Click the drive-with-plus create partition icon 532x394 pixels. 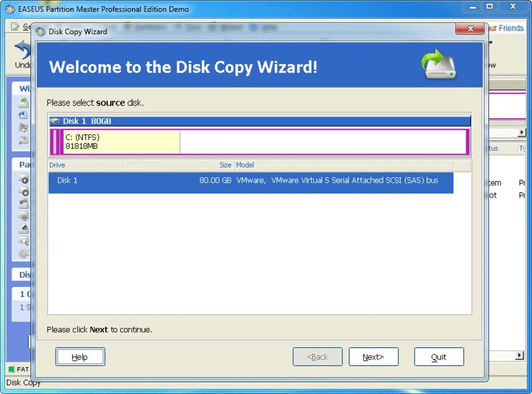click(x=24, y=179)
